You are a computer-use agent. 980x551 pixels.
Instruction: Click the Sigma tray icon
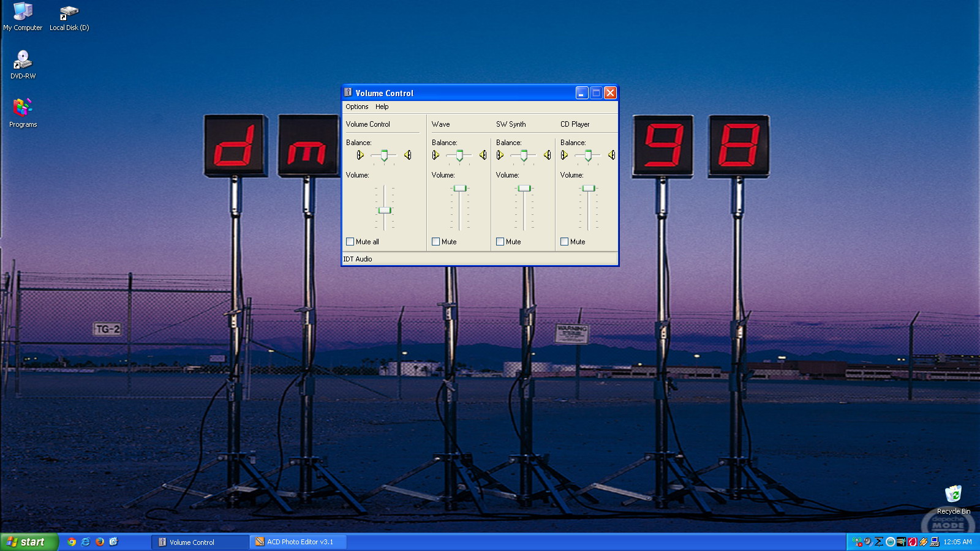(x=879, y=542)
